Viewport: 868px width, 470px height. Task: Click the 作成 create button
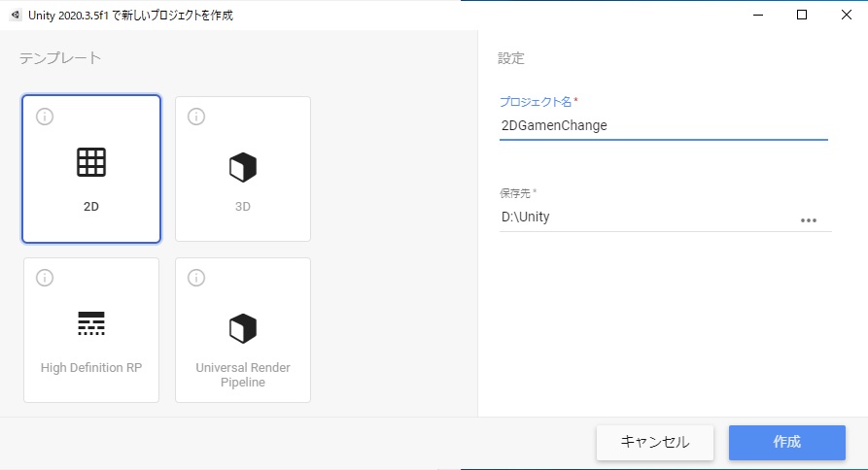coord(787,443)
